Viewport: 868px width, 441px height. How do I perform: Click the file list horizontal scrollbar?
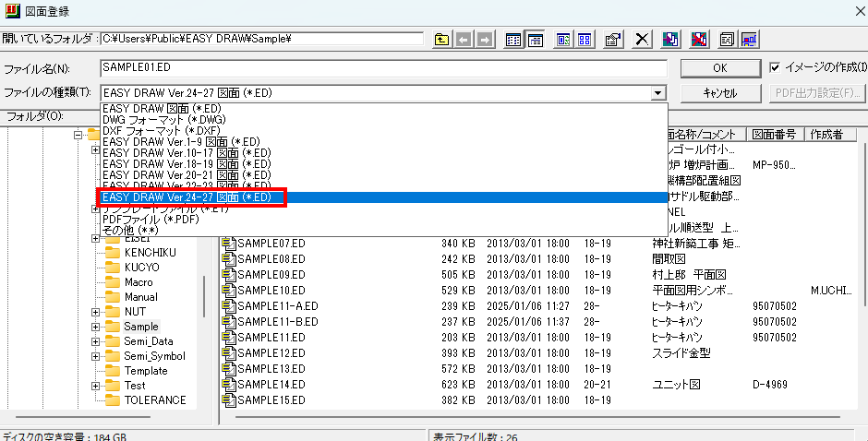pyautogui.click(x=540, y=418)
